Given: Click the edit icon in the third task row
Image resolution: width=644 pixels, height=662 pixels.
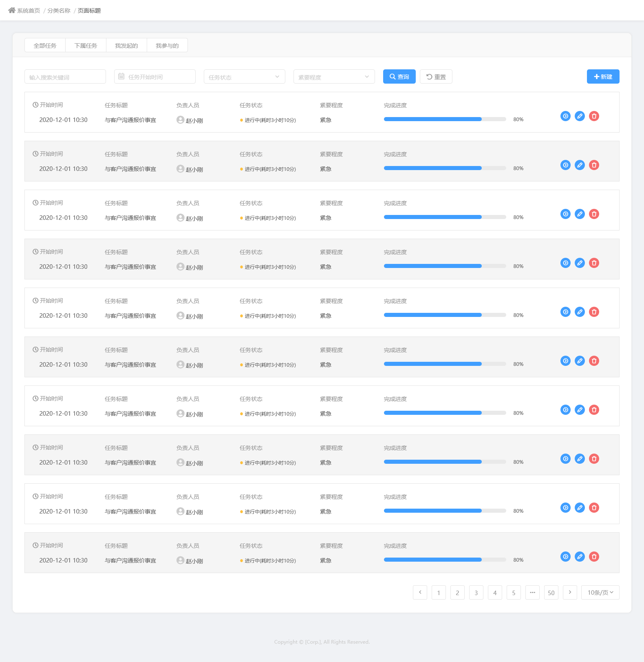Looking at the screenshot, I should pyautogui.click(x=580, y=214).
